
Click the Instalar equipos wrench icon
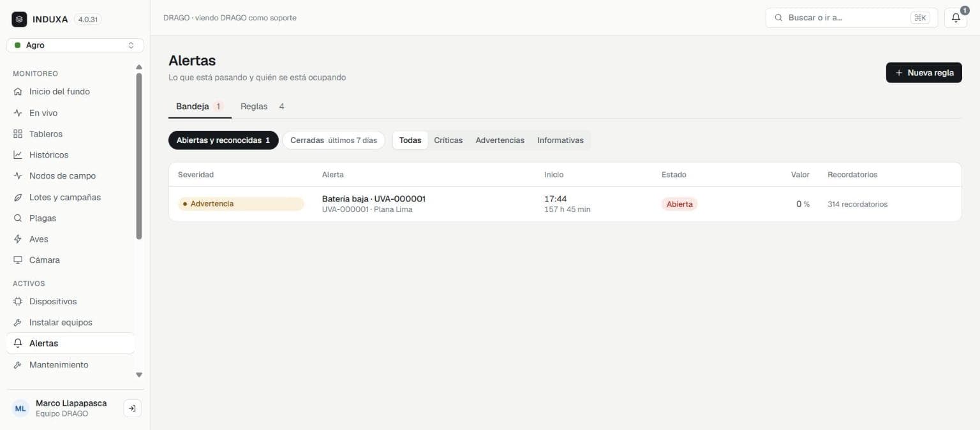(18, 323)
